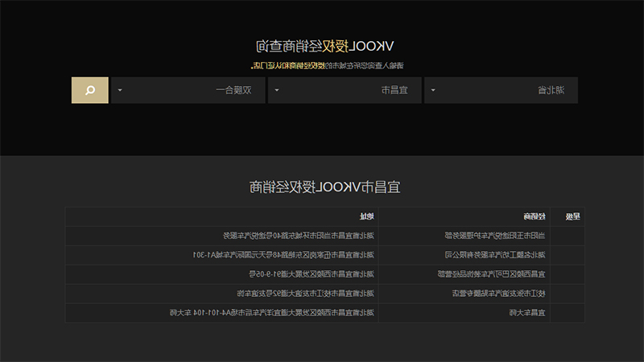This screenshot has width=644, height=362.
Task: Select dealer 当阳市王阳途悦汽车护理服务部
Action: pos(495,236)
